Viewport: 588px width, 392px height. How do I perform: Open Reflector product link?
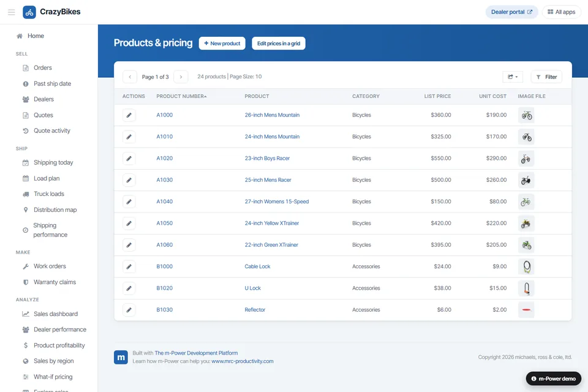tap(255, 310)
